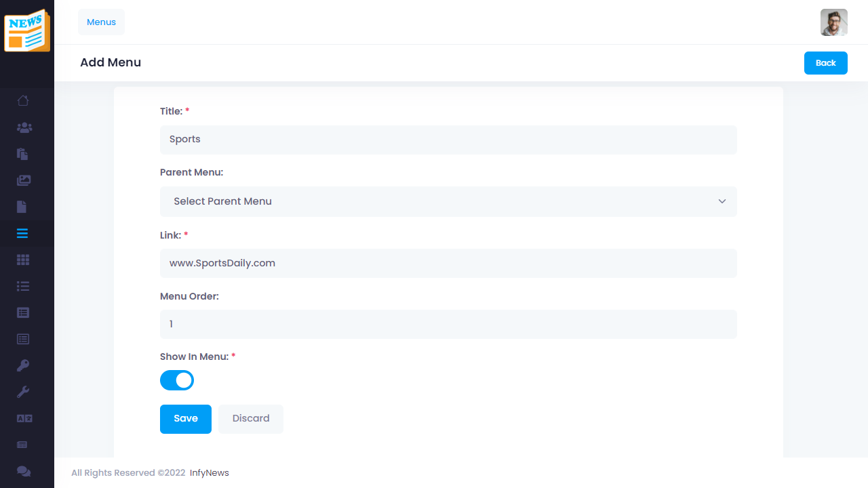868x488 pixels.
Task: Click the file page icon in sidebar
Action: click(x=22, y=207)
